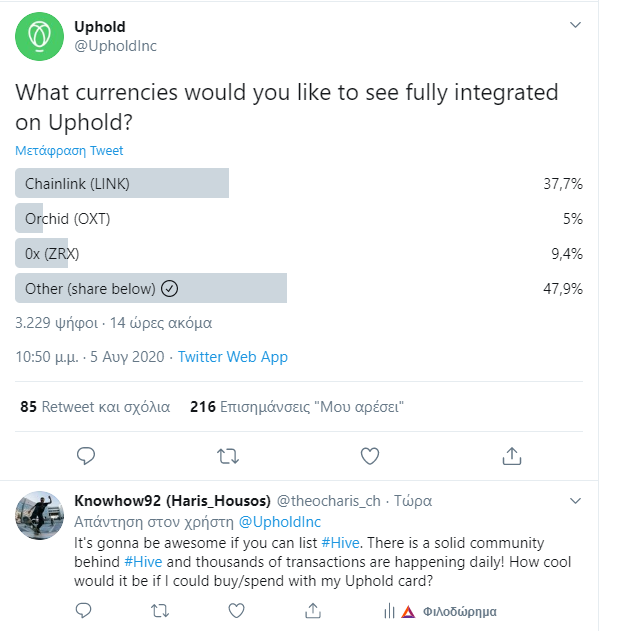Like the Knowhow92 reply about Hive
This screenshot has height=631, width=625.
point(236,611)
